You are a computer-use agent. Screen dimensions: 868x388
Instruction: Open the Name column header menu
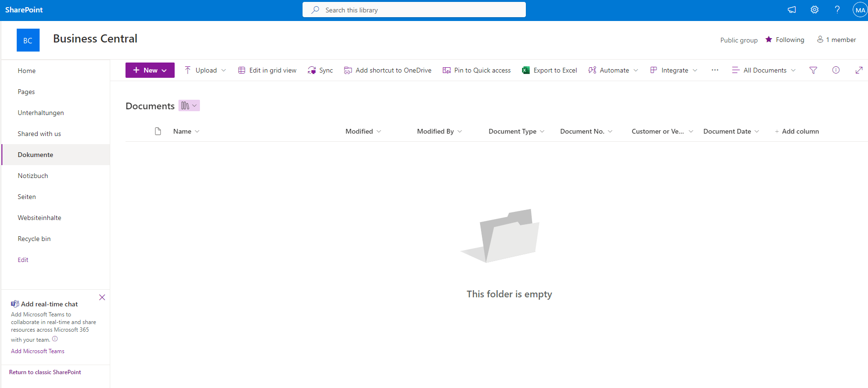coord(186,131)
